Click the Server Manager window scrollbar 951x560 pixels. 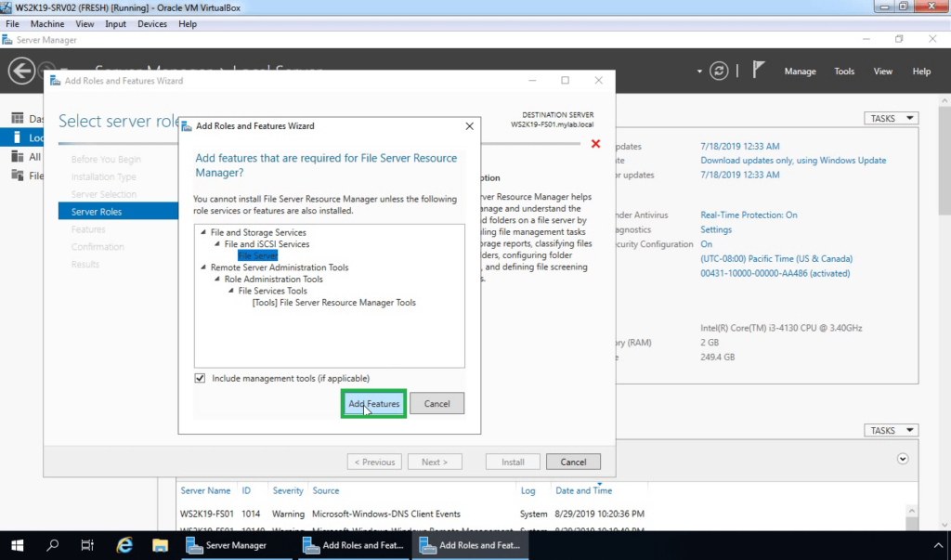click(944, 160)
